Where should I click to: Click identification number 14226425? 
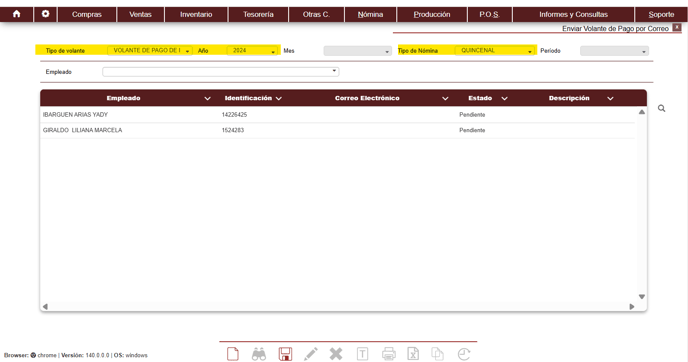pyautogui.click(x=234, y=115)
